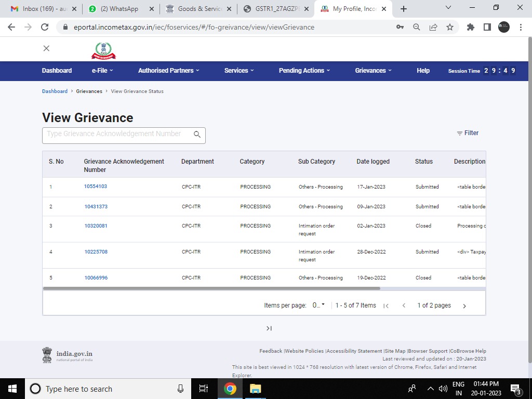Go to previous page of results

(x=404, y=305)
